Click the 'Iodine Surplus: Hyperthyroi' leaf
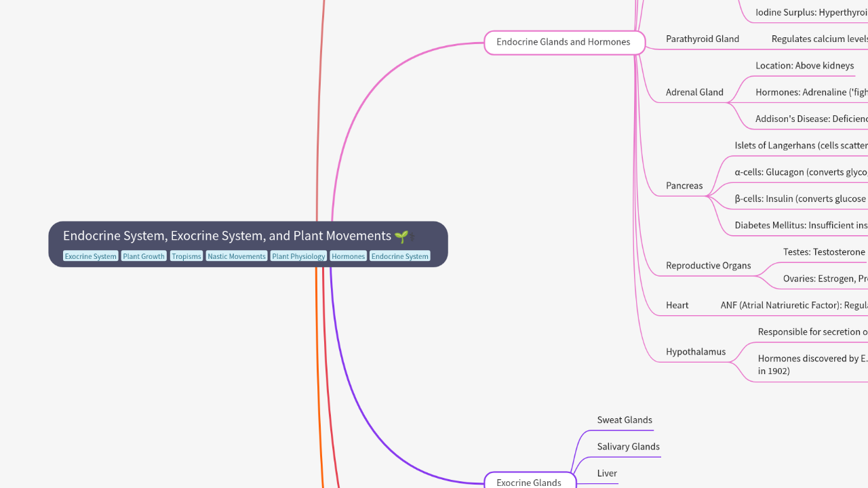The image size is (868, 488). 812,12
